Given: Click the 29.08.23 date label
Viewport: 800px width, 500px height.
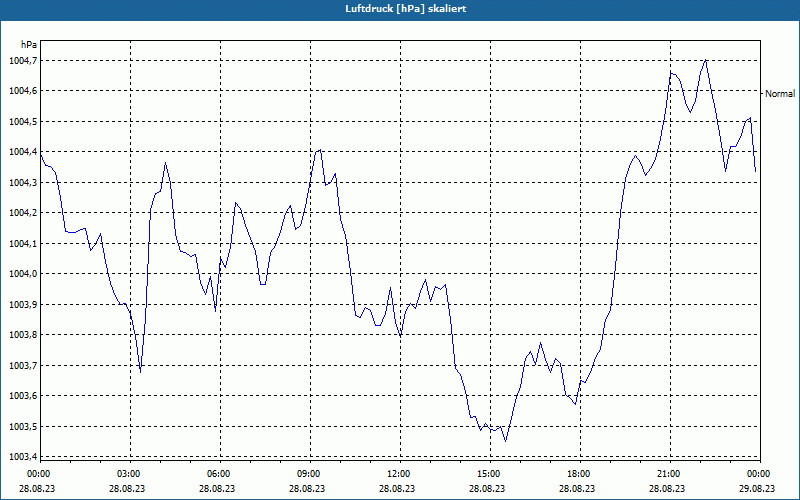Looking at the screenshot, I should click(x=757, y=488).
